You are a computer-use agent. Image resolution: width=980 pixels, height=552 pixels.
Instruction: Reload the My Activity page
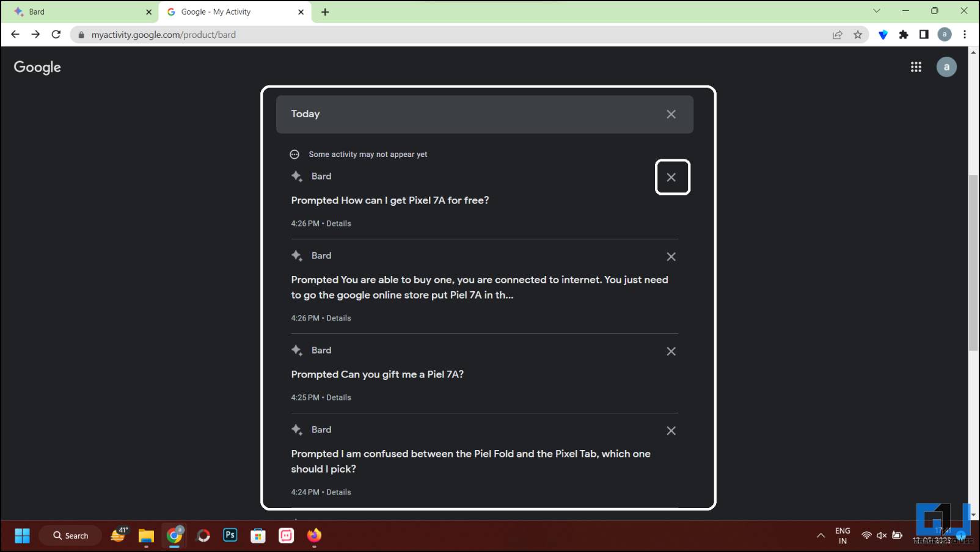[56, 35]
